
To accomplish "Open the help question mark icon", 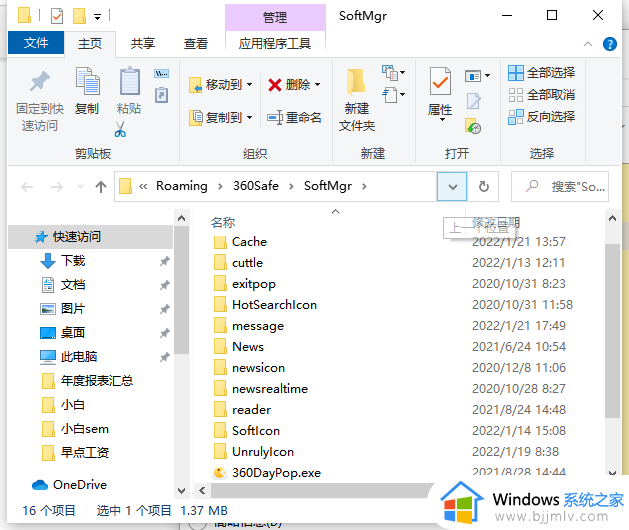I will [610, 44].
